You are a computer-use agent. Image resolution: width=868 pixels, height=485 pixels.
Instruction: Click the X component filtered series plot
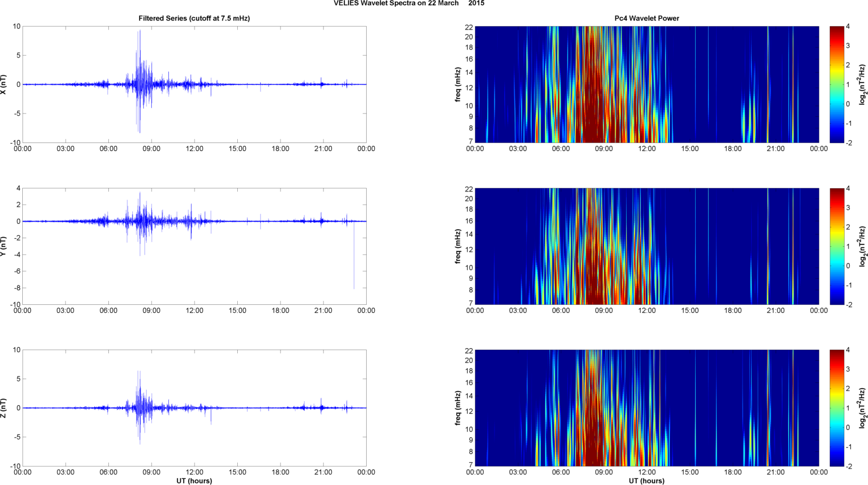[x=194, y=84]
